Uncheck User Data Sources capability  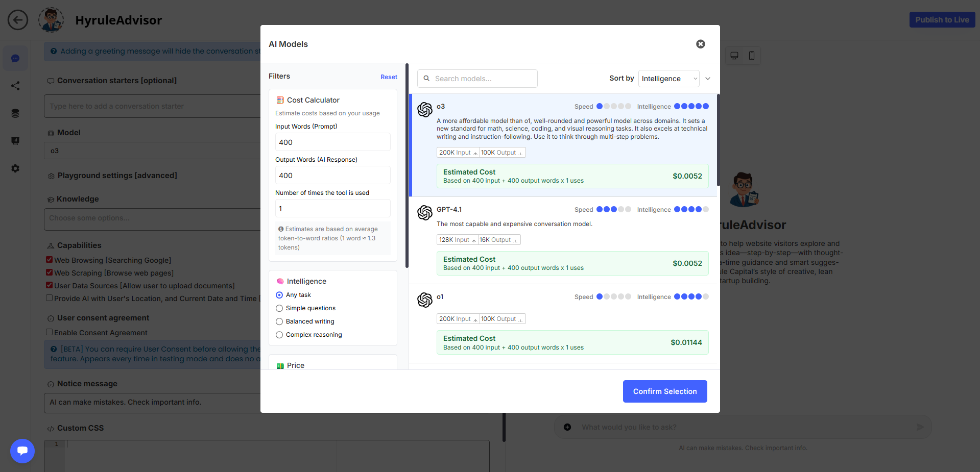click(x=50, y=285)
